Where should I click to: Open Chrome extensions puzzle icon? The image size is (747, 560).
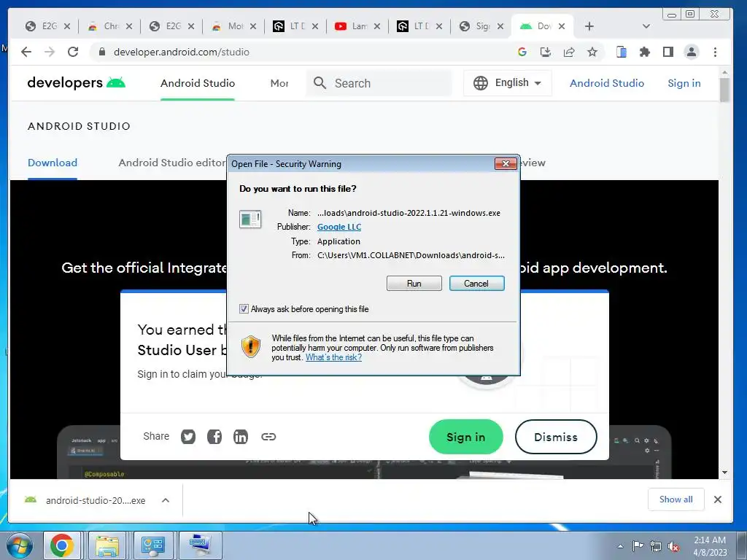pos(645,52)
